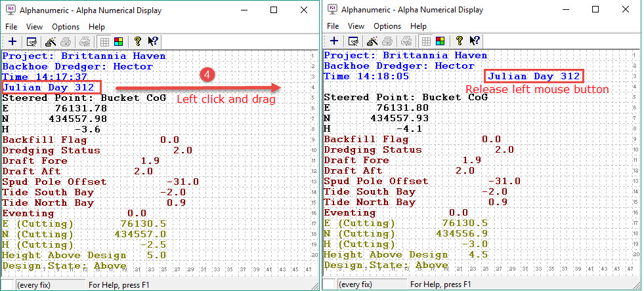Launch the magic wand wizard in the 14:17:37 window

tap(51, 41)
